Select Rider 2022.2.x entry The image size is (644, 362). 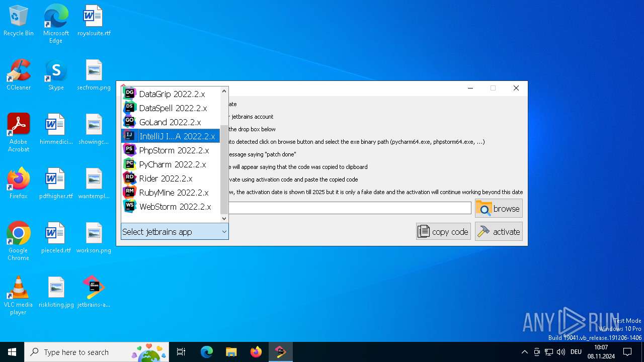coord(171,178)
